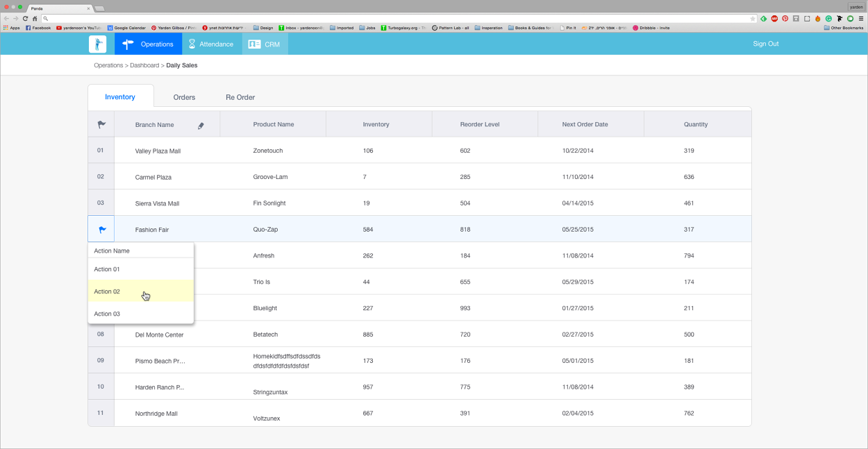This screenshot has width=868, height=449.
Task: Open Dashboard from the breadcrumb
Action: 144,65
